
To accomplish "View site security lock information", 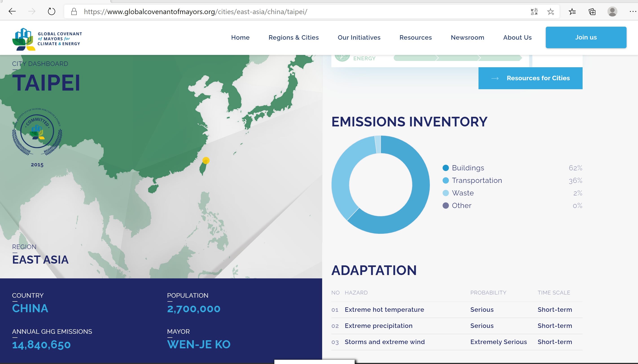I will pyautogui.click(x=74, y=11).
